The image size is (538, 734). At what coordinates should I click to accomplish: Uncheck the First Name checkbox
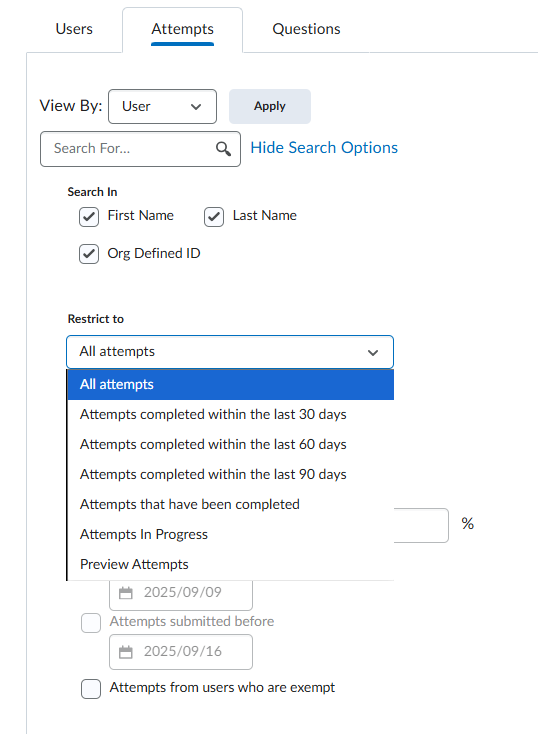coord(89,217)
